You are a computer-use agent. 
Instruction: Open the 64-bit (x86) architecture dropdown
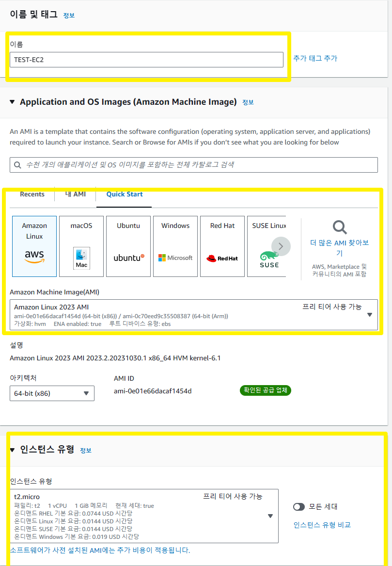click(52, 393)
